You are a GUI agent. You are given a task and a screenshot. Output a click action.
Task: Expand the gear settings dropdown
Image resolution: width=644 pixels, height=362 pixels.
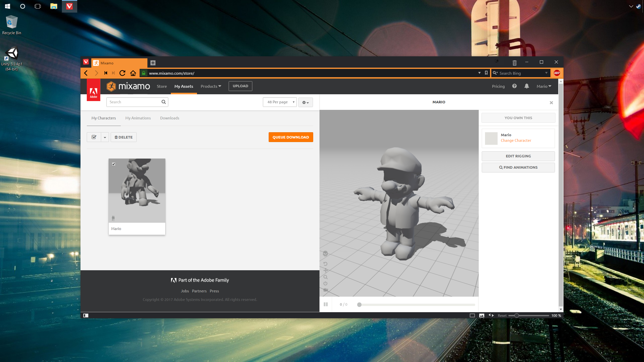[x=305, y=102]
